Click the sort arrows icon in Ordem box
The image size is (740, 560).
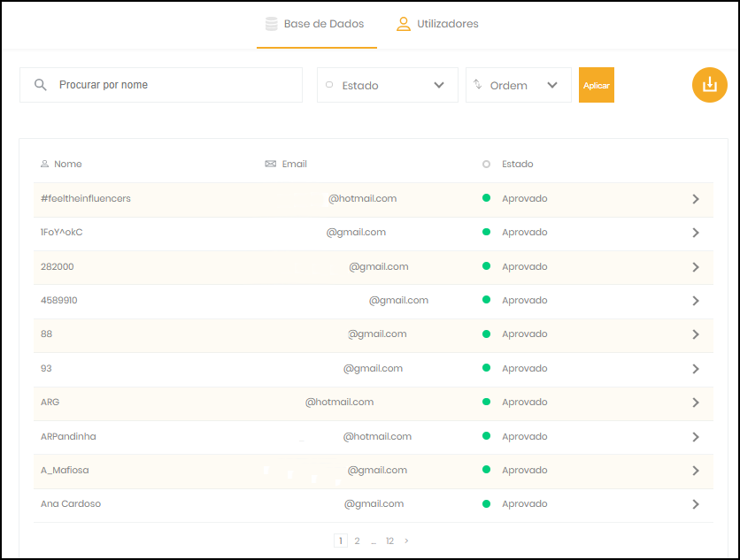point(478,85)
